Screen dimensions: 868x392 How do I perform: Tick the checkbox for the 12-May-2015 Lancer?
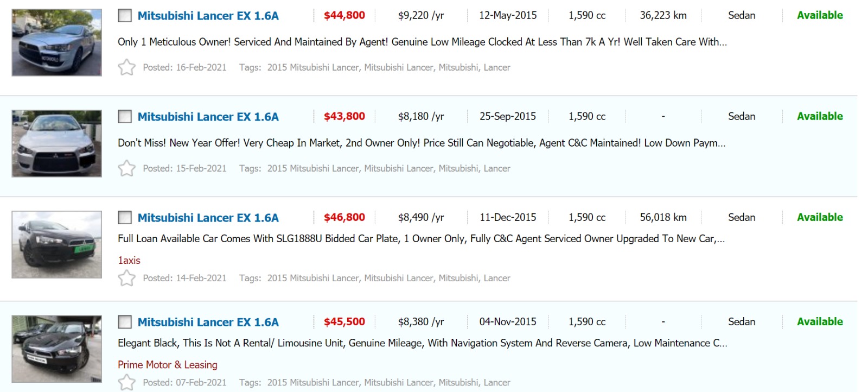[x=125, y=16]
